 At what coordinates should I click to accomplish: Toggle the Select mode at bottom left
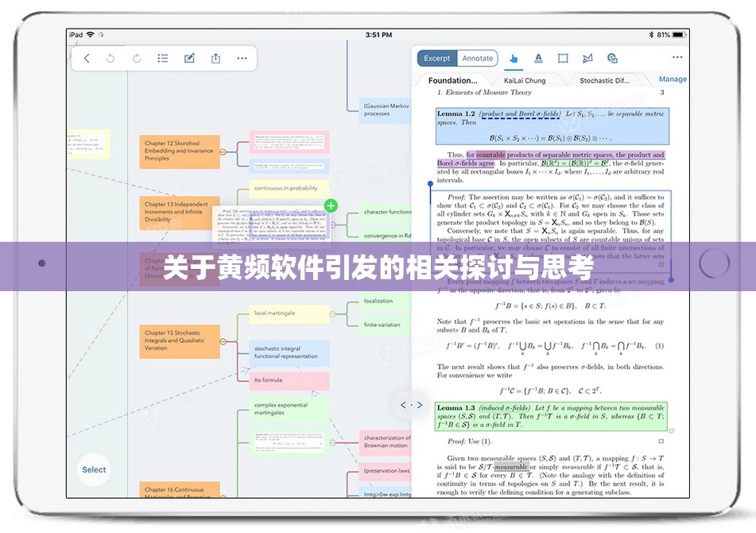pos(93,469)
